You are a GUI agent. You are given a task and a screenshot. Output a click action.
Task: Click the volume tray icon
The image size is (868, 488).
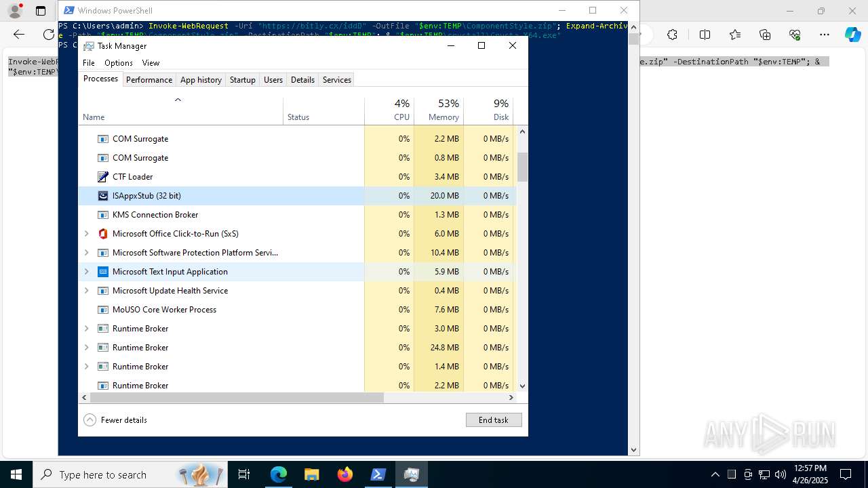[x=780, y=474]
